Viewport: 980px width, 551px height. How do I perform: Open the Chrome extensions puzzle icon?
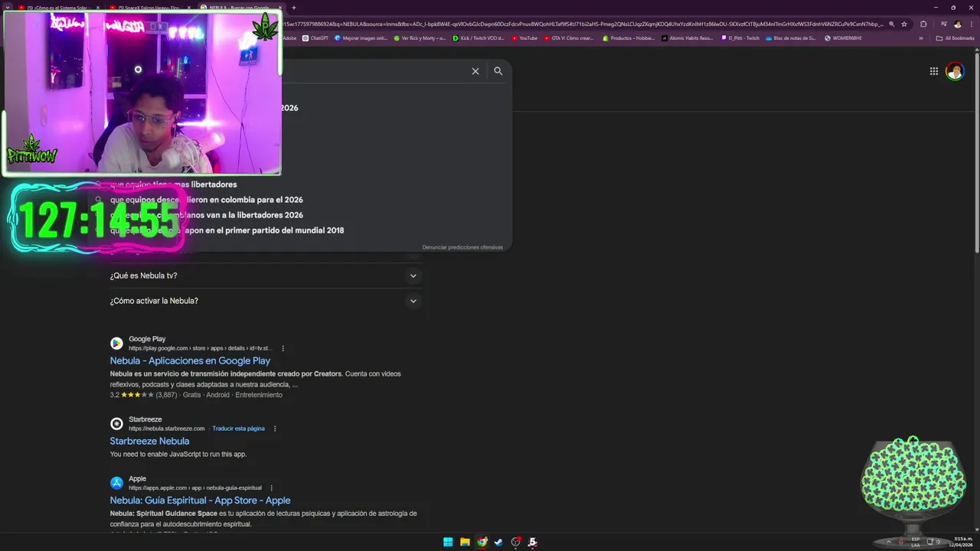[x=923, y=24]
